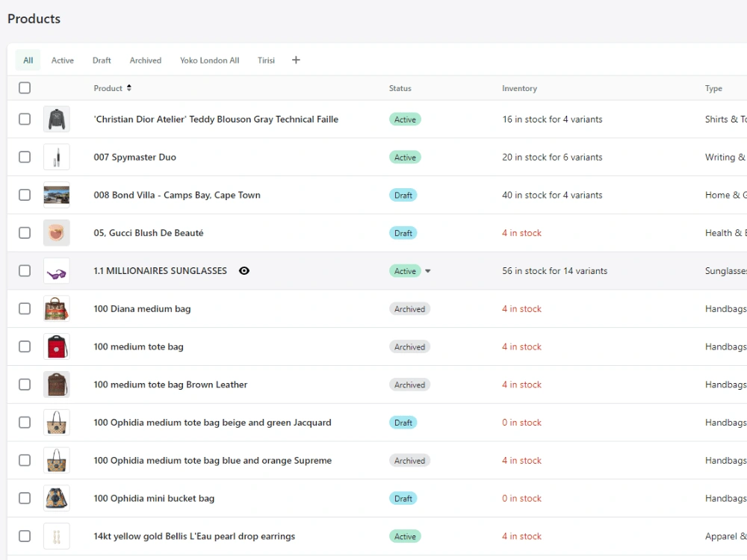Preview 1.1 MILLIONAIRES SUNGLASSES via the eye icon

[x=244, y=270]
